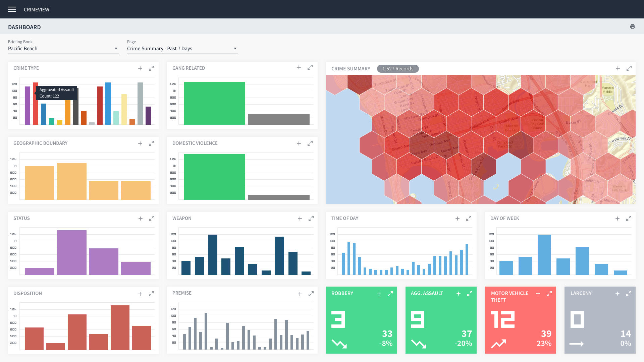Click the tallest bar in Disposition chart
Image resolution: width=644 pixels, height=362 pixels.
click(x=120, y=327)
